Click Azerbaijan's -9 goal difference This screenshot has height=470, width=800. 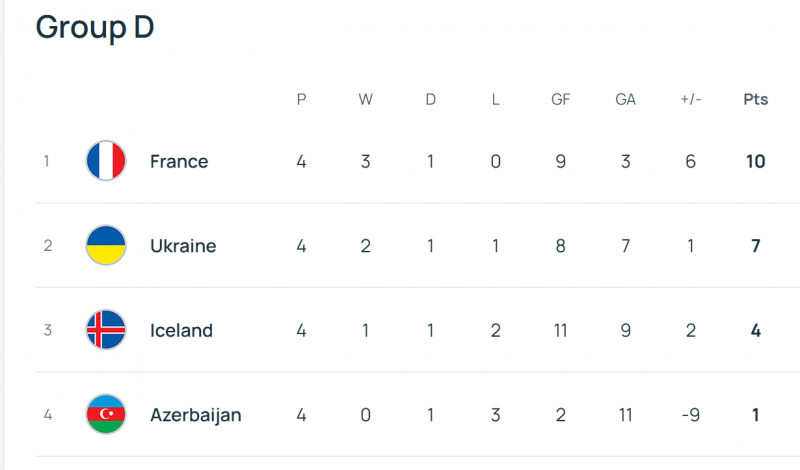click(690, 414)
